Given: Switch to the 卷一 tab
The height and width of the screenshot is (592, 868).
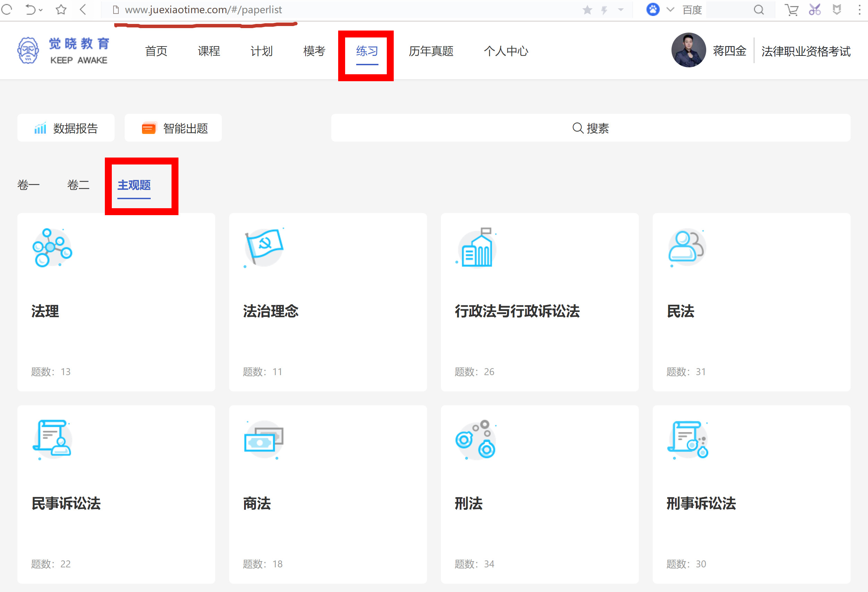Looking at the screenshot, I should coord(28,185).
